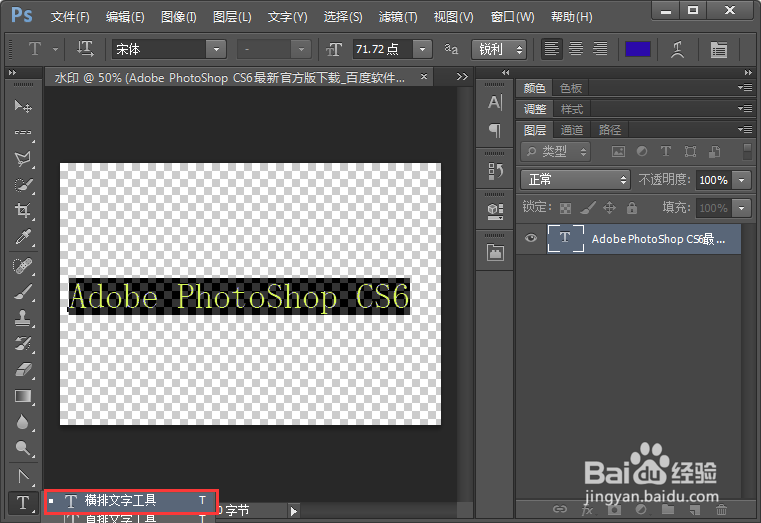Toggle filter for type layers
This screenshot has height=523, width=761.
[x=666, y=152]
